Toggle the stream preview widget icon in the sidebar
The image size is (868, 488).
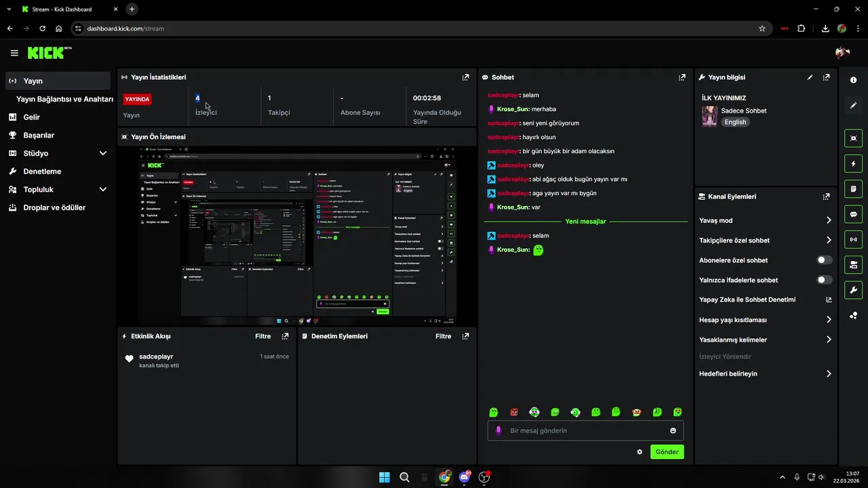(853, 138)
